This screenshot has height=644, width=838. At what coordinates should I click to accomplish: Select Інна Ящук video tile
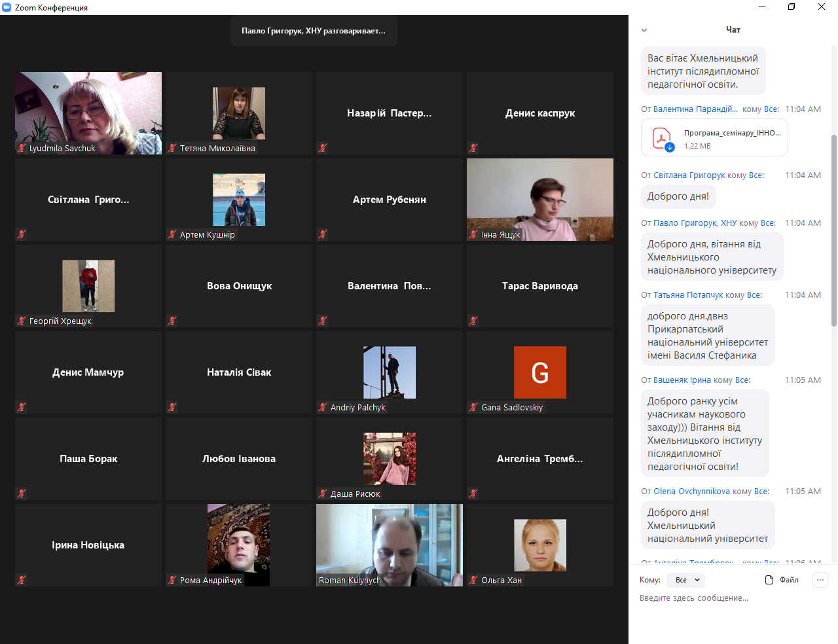(539, 199)
